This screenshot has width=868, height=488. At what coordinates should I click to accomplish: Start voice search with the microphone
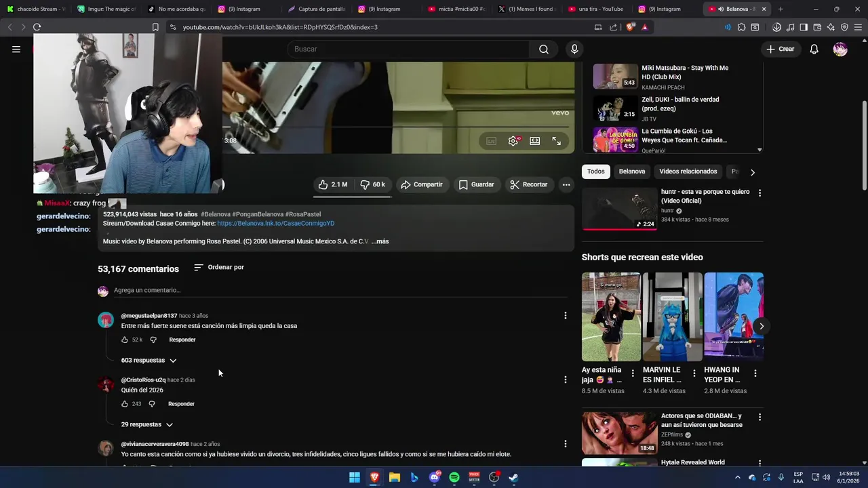coord(574,49)
